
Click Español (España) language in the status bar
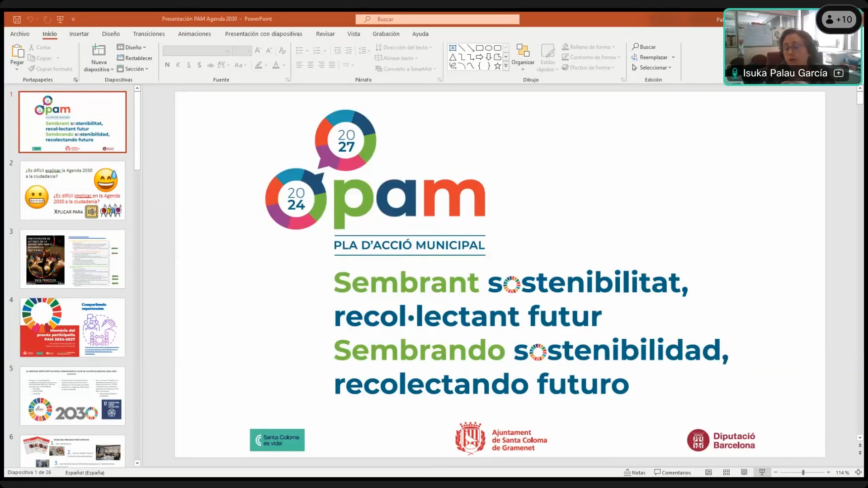coord(85,473)
